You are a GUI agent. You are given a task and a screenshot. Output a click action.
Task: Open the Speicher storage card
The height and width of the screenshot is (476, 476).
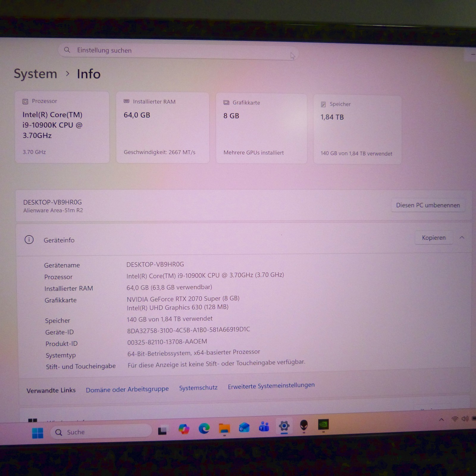357,130
